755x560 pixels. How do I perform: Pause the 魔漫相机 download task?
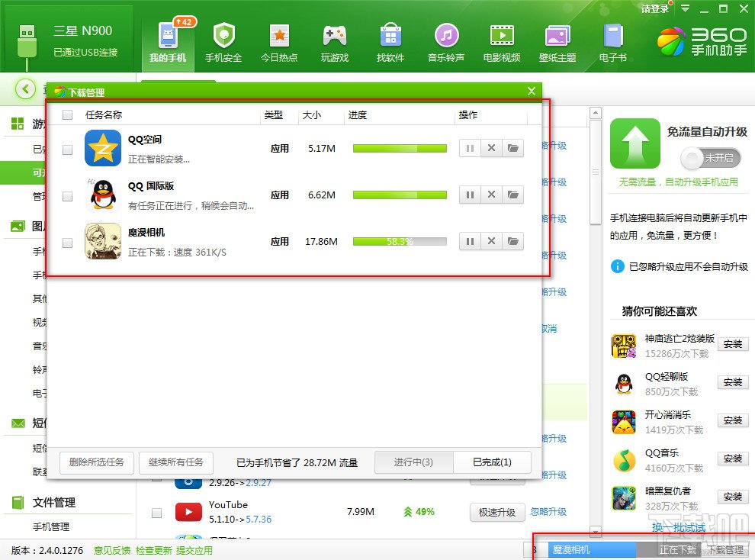click(470, 241)
